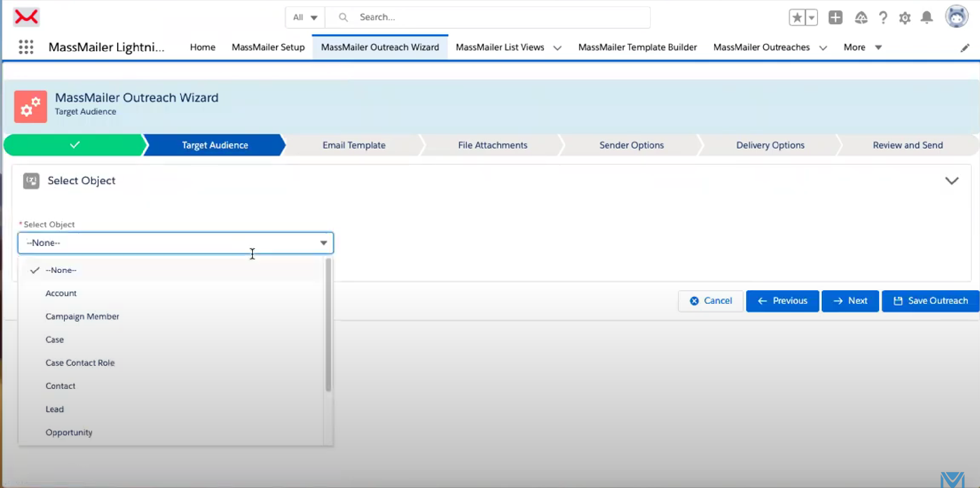The width and height of the screenshot is (980, 488).
Task: Focus the global Search field
Action: [x=488, y=17]
